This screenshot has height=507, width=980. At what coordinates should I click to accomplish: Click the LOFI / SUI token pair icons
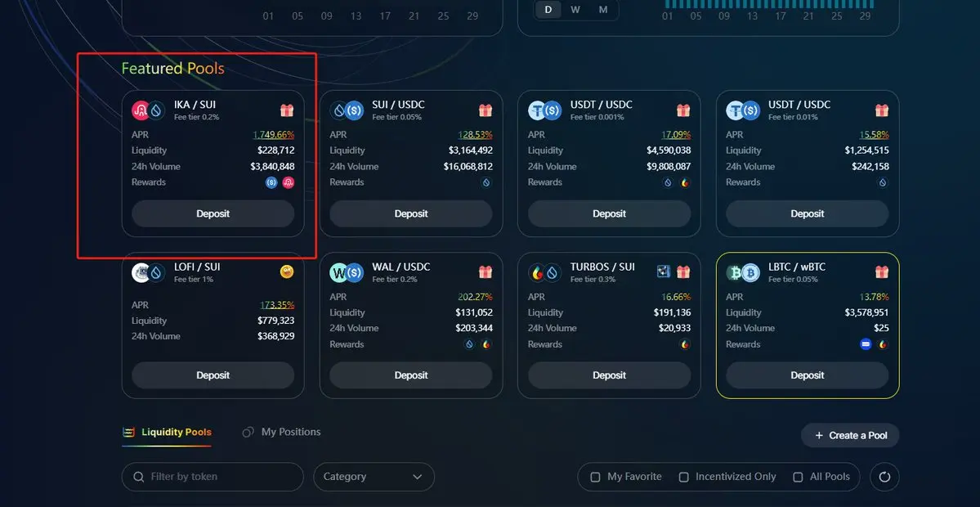(148, 272)
